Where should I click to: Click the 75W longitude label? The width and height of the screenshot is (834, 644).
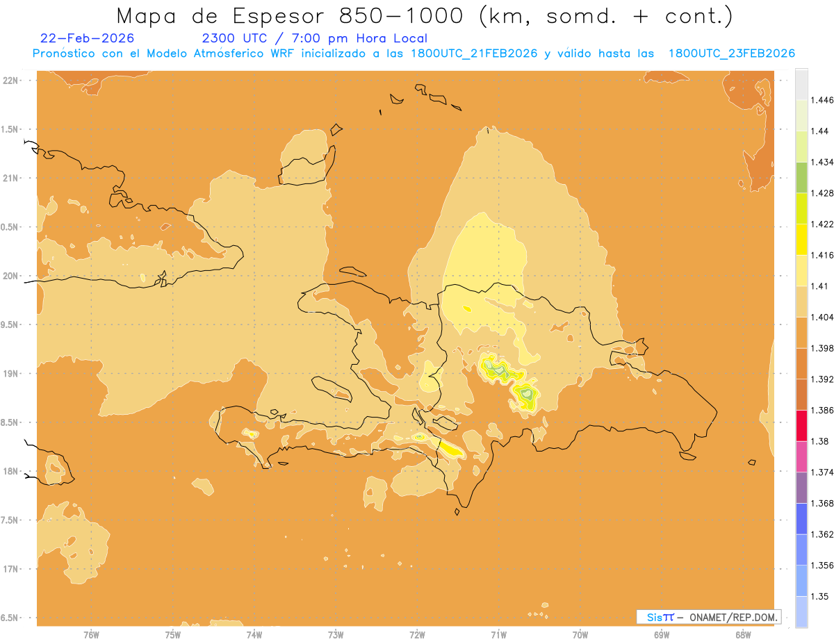172,634
